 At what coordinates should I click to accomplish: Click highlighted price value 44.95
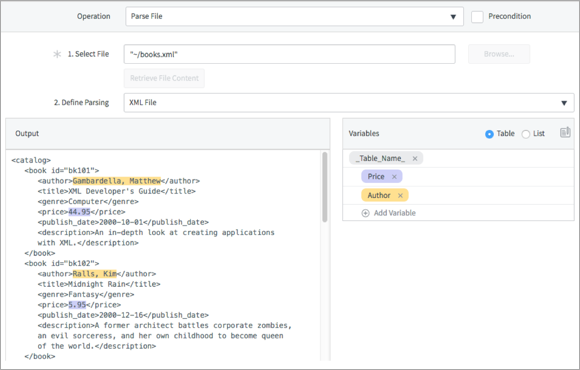point(79,212)
